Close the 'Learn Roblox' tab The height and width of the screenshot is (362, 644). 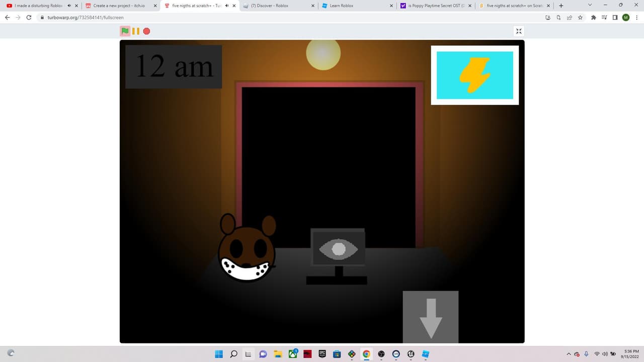(391, 6)
